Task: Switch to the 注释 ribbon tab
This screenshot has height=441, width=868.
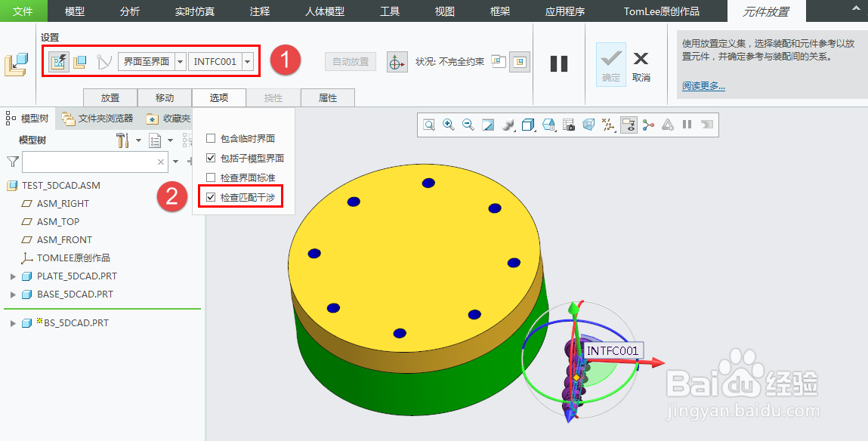Action: tap(259, 11)
